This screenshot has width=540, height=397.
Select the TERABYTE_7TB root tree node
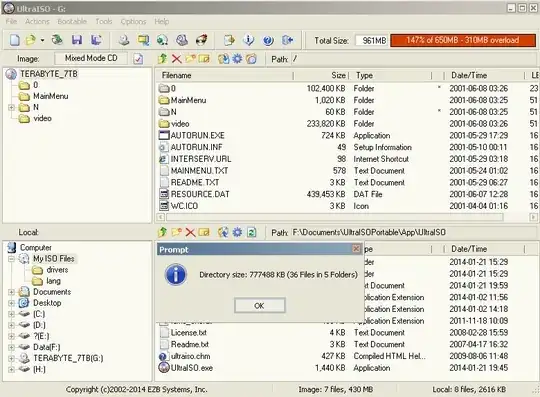(49, 74)
